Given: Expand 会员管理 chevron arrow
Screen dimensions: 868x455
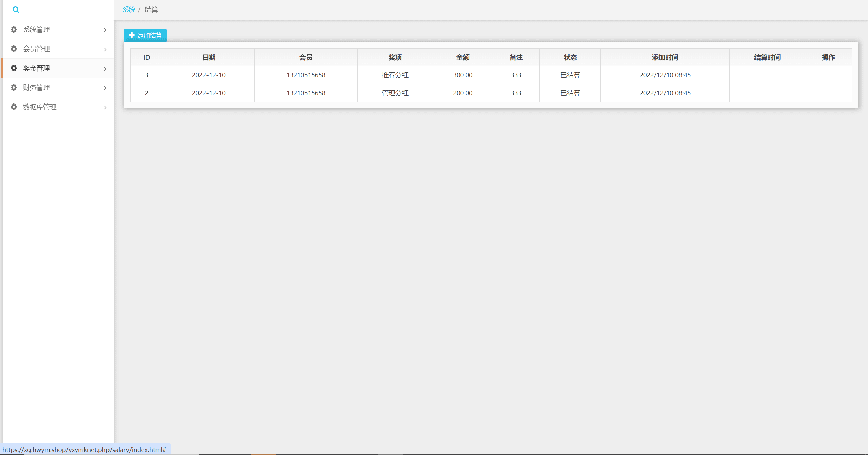Looking at the screenshot, I should tap(105, 49).
